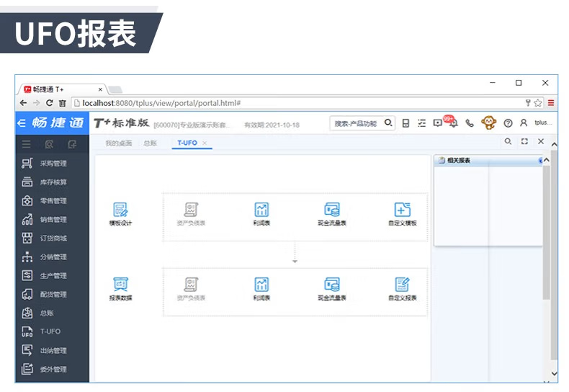
Task: Open 利润表 report in bottom row
Action: (x=261, y=289)
